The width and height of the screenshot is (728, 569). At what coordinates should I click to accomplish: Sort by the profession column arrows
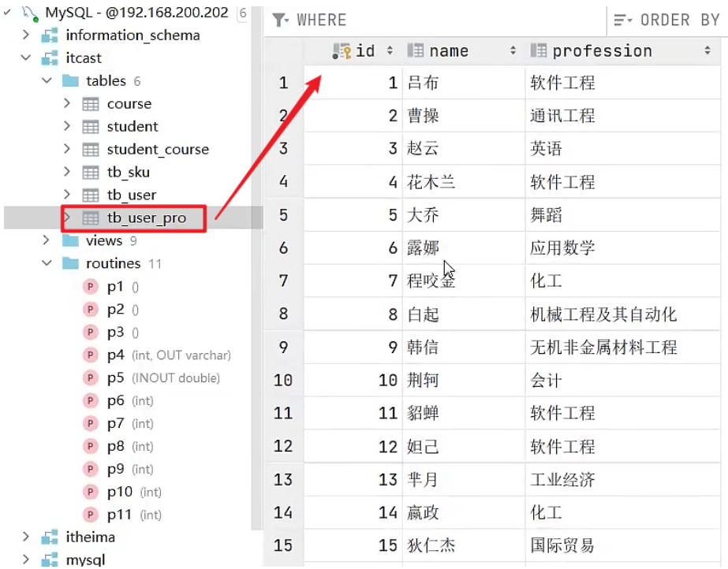click(707, 50)
